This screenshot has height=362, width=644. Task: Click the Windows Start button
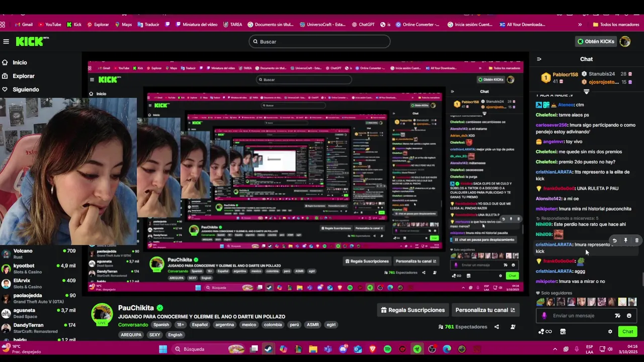(163, 349)
